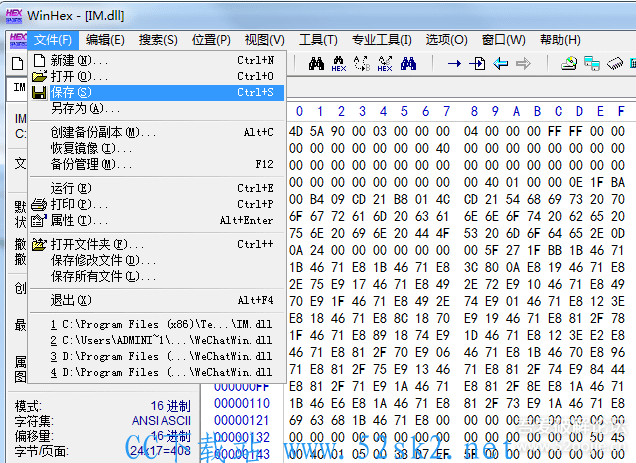Open 备份管理(M)... entry
636x463 pixels.
pyautogui.click(x=157, y=164)
